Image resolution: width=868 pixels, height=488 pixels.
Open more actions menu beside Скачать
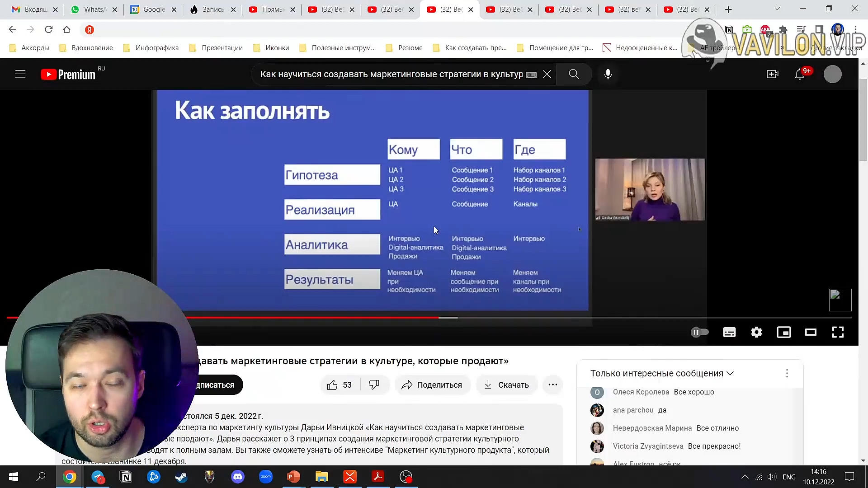click(552, 385)
